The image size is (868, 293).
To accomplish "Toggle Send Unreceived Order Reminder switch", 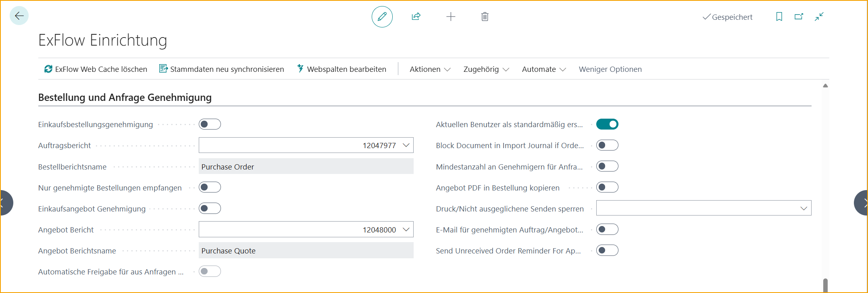I will (x=607, y=250).
